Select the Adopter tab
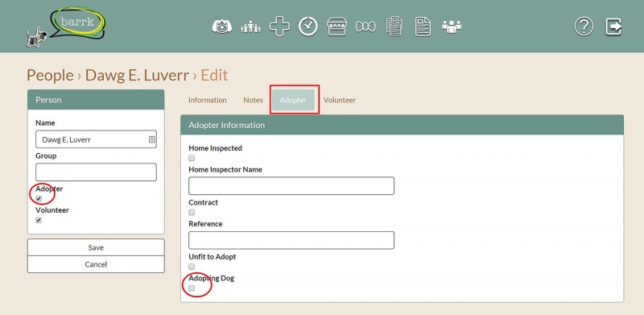The image size is (644, 315). [293, 100]
